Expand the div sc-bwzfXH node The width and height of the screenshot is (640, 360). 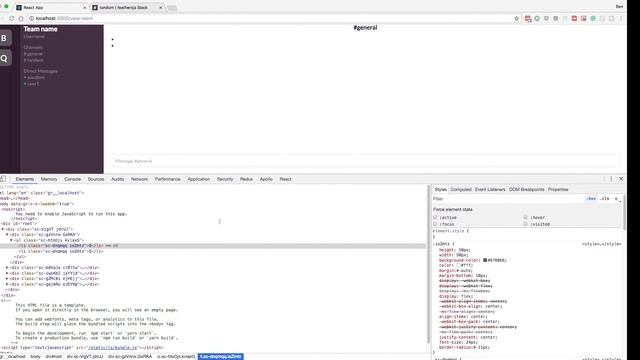pyautogui.click(x=7, y=273)
